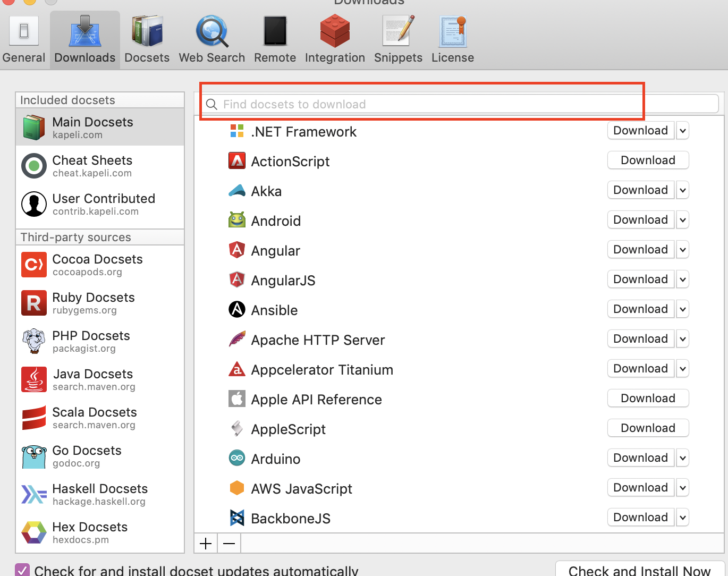This screenshot has width=728, height=576.
Task: Download the Apple API Reference docset
Action: tap(648, 398)
